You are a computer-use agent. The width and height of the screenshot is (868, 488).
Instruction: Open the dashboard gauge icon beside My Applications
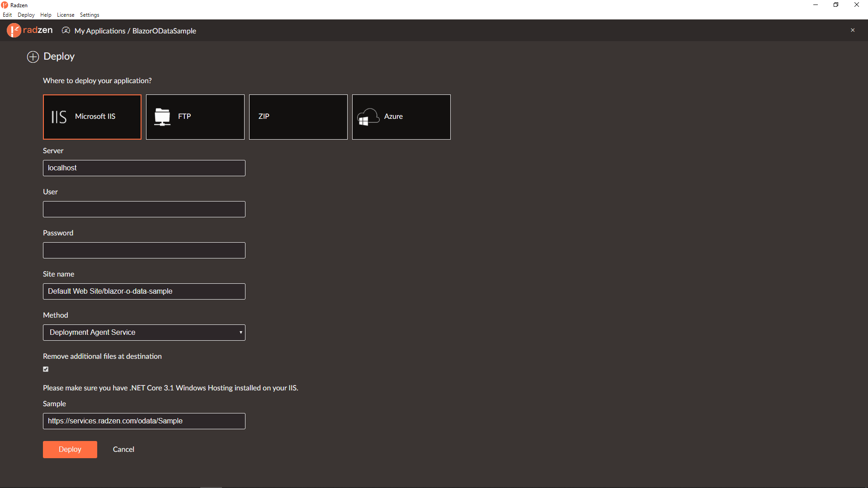click(66, 30)
